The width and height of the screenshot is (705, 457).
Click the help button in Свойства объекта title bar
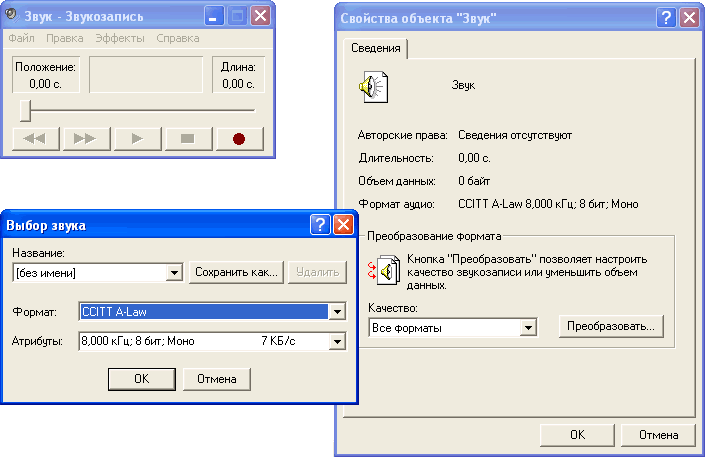(x=665, y=17)
